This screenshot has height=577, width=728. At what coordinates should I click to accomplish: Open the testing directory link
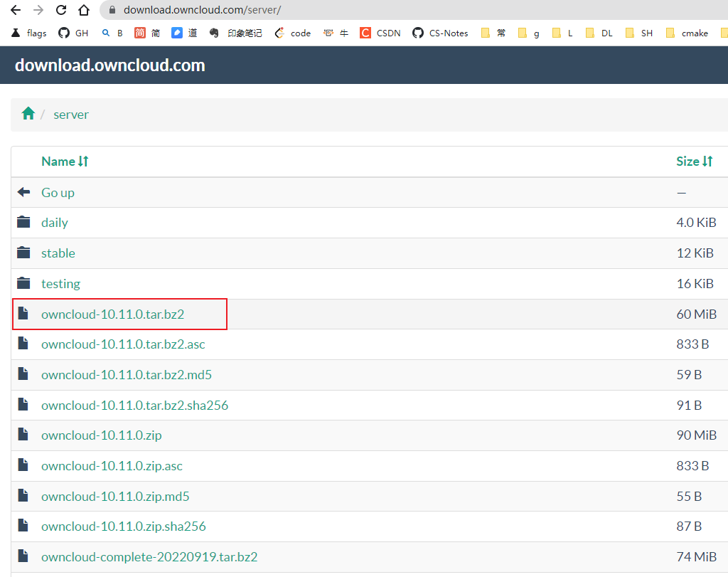[x=61, y=283]
